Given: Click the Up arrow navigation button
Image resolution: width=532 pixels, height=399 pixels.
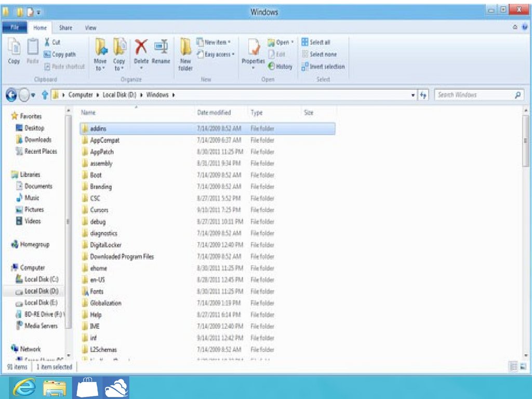Looking at the screenshot, I should click(x=45, y=95).
